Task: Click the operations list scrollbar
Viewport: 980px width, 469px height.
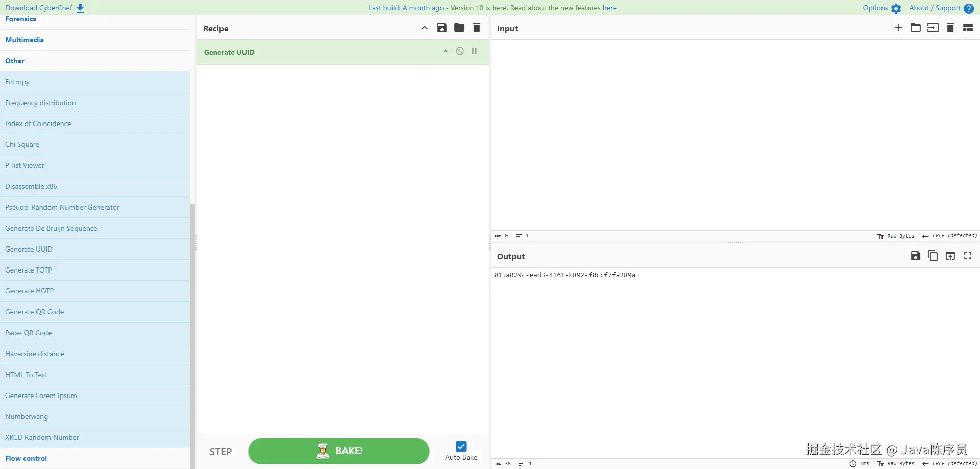Action: pyautogui.click(x=192, y=336)
